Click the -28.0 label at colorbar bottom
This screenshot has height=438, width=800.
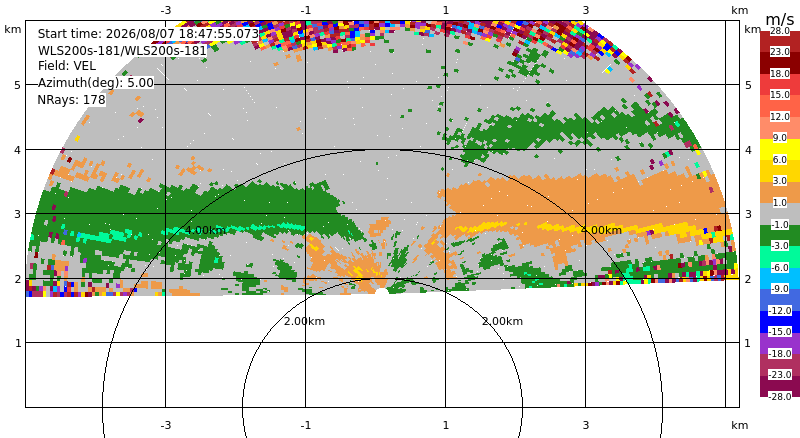[x=780, y=396]
